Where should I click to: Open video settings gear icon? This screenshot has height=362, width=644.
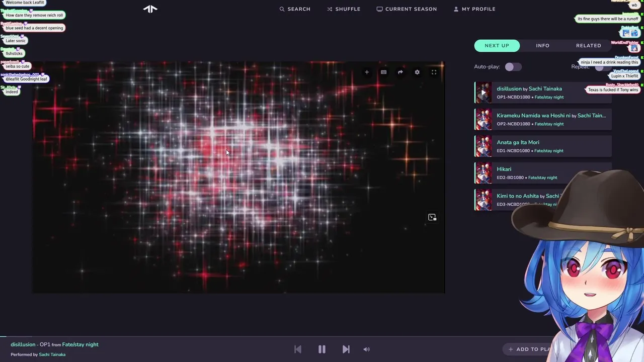417,72
